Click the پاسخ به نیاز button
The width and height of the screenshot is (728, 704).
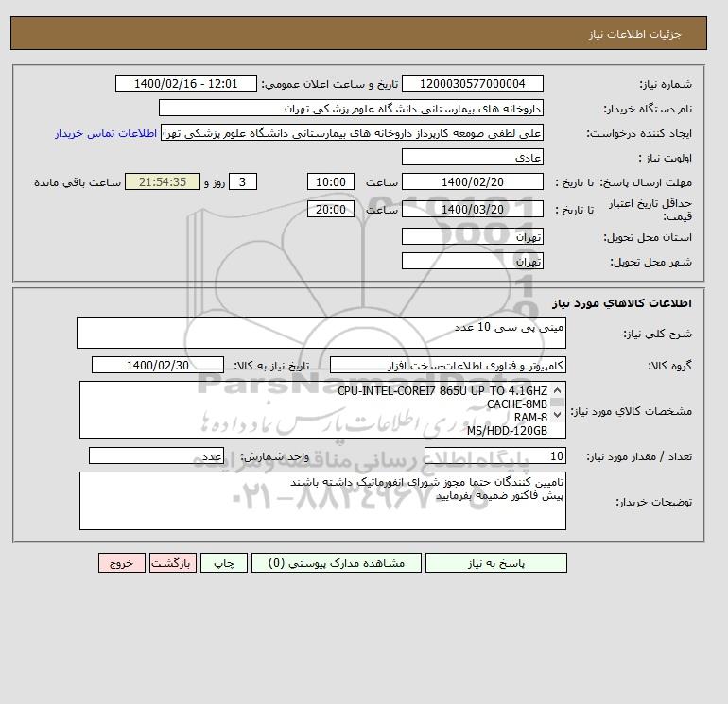[x=495, y=562]
